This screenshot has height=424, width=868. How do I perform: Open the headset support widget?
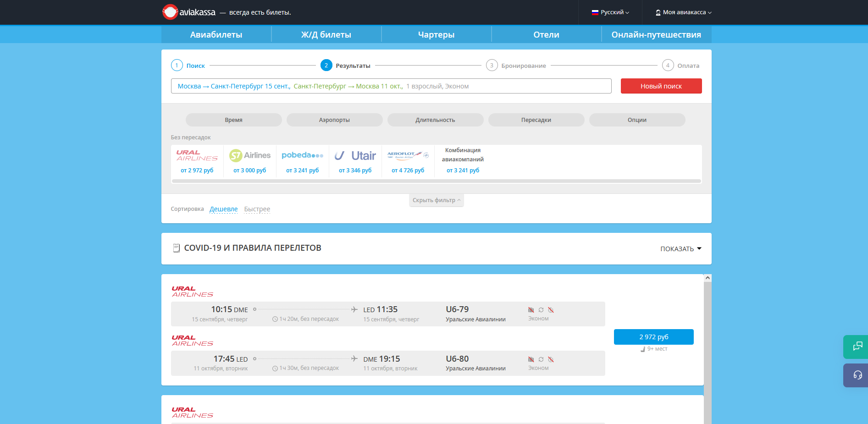[856, 375]
